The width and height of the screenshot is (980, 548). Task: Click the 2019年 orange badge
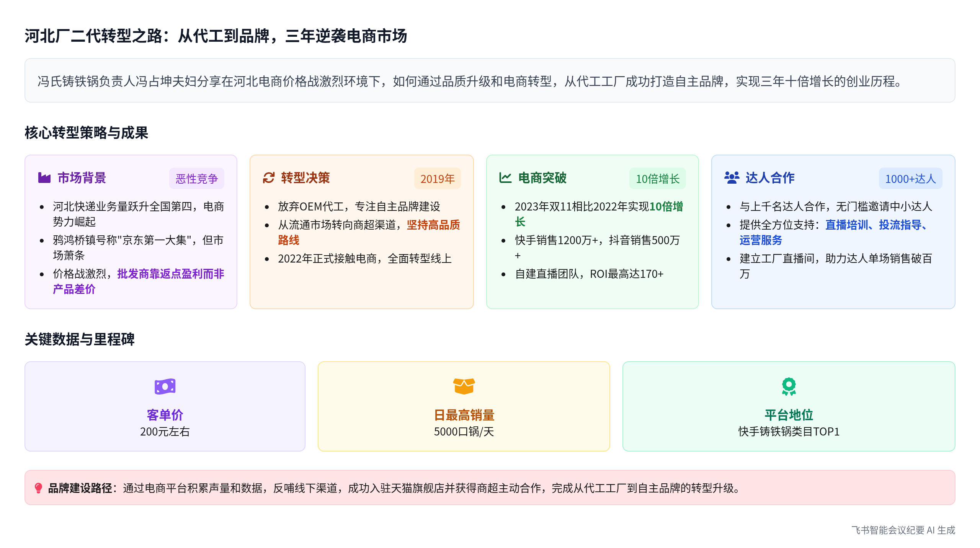pos(437,179)
